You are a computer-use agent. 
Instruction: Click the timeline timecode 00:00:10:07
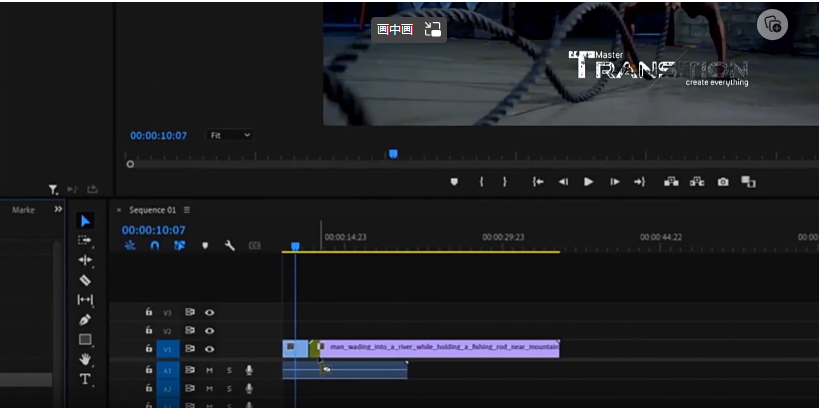pyautogui.click(x=154, y=230)
